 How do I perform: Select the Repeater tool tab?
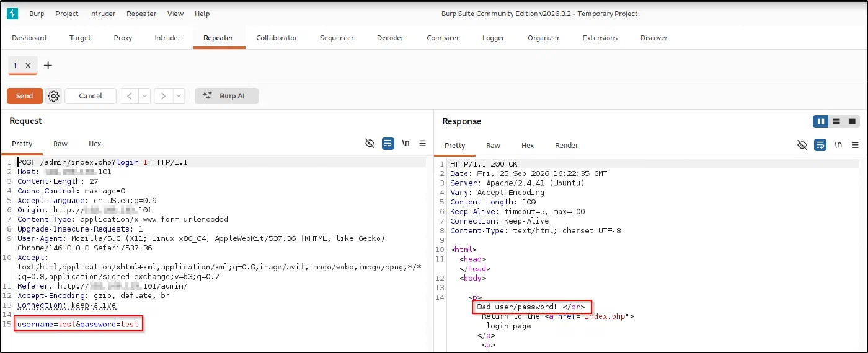click(x=218, y=38)
